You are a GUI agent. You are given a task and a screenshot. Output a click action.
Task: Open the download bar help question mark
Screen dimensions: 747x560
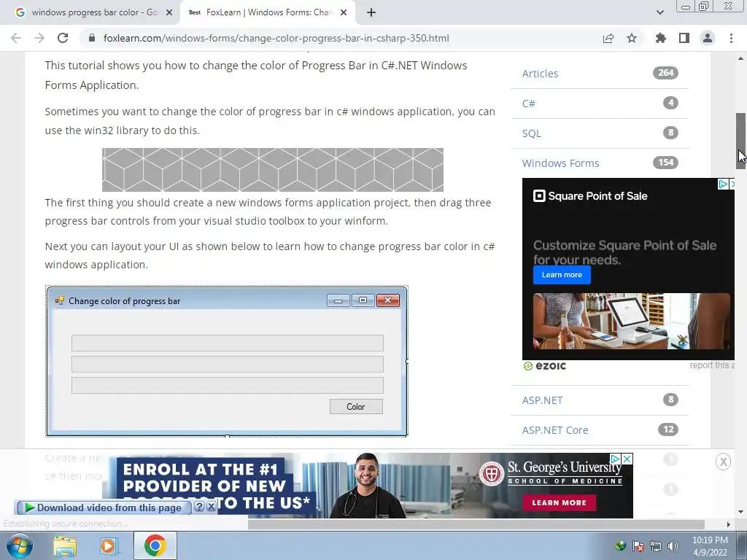click(200, 507)
